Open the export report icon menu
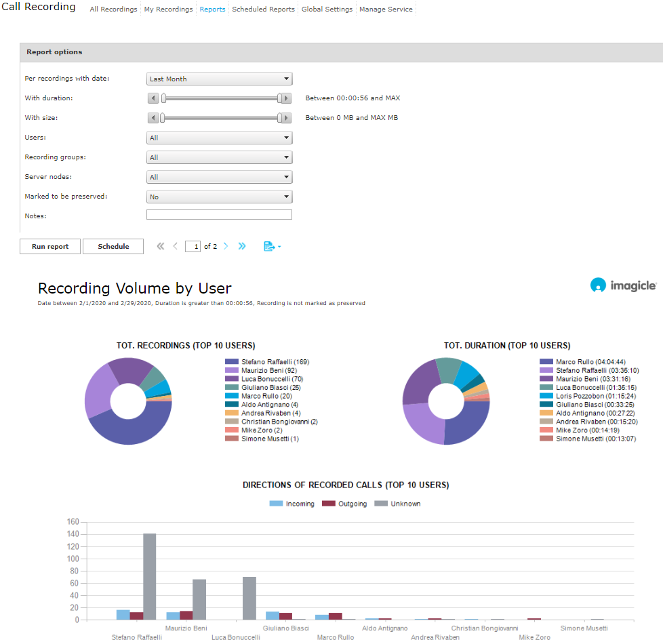Screen dimensions: 663x644 point(272,247)
